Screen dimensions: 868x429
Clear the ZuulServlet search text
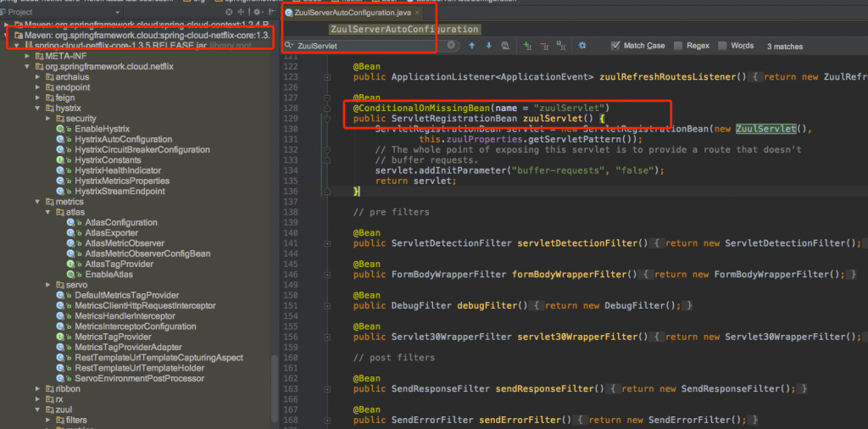coord(451,46)
